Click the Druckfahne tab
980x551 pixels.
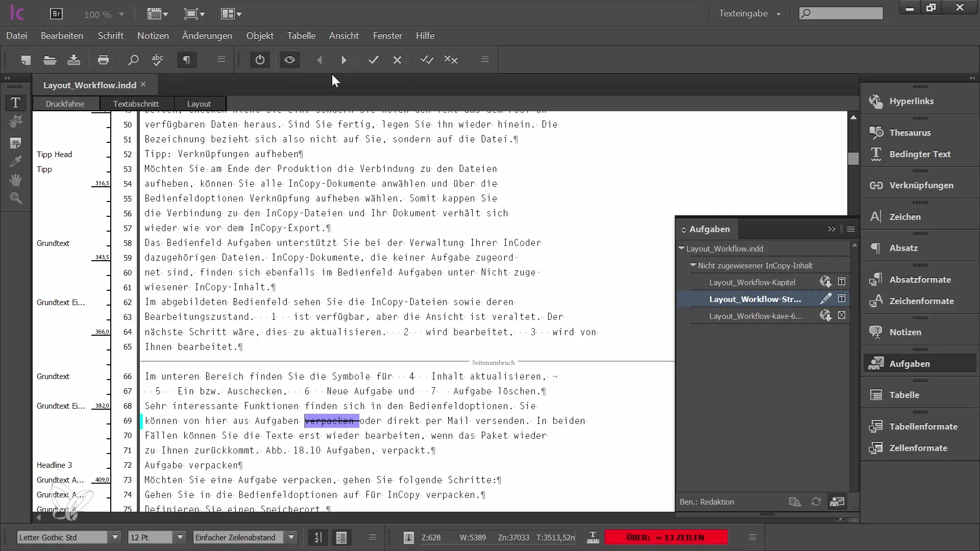coord(65,103)
